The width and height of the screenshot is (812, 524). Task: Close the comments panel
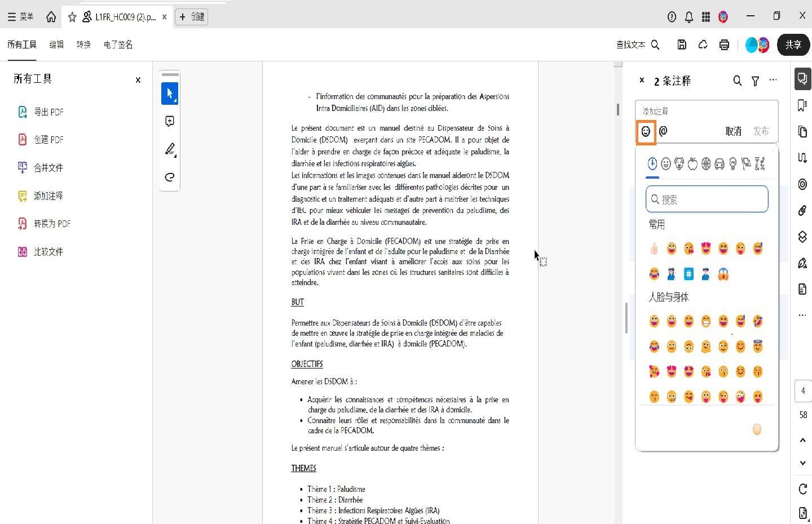[642, 81]
